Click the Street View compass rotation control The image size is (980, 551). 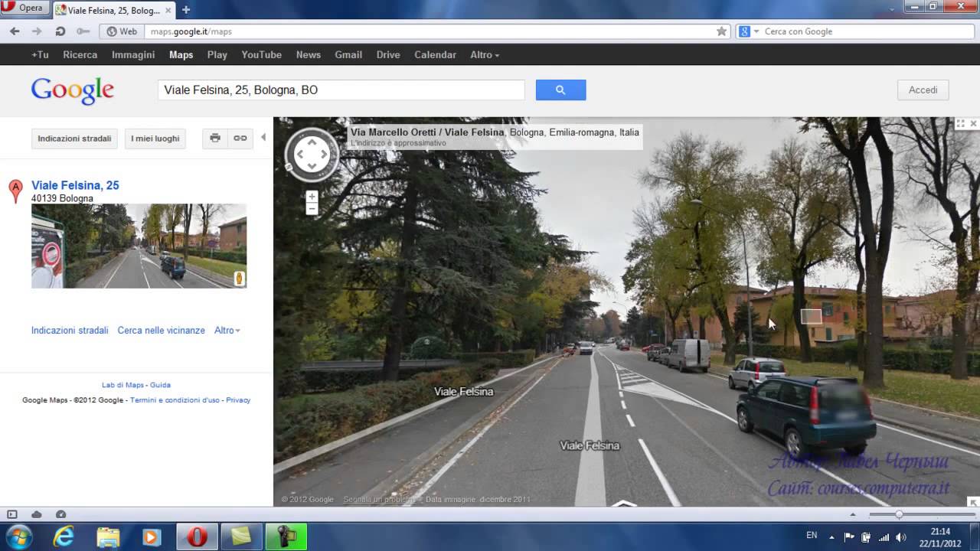tap(312, 155)
